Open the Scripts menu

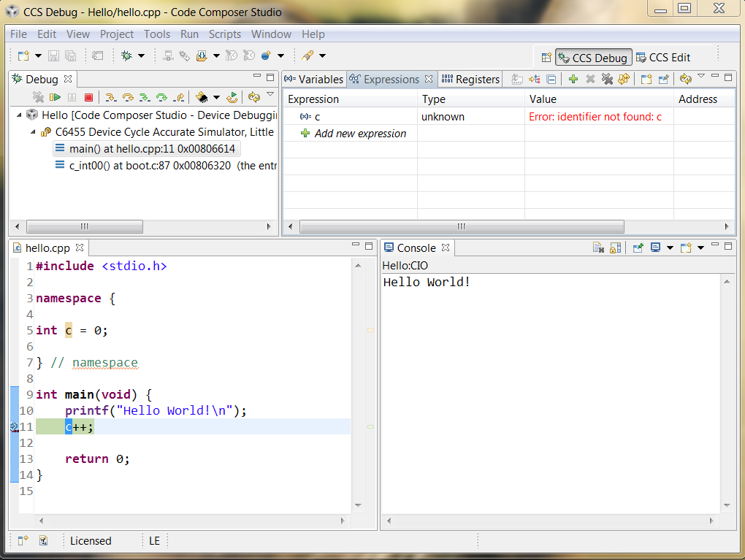pos(224,34)
